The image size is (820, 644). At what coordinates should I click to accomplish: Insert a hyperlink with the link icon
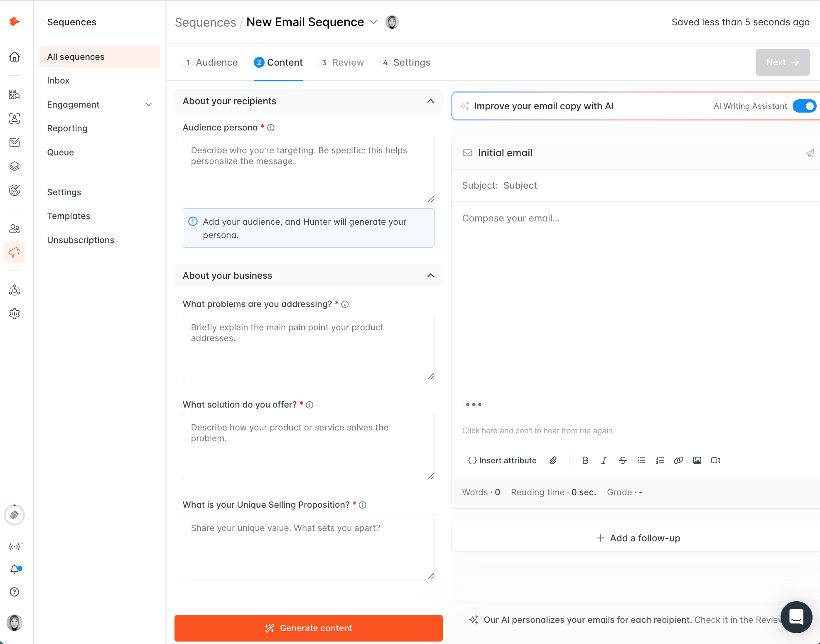tap(678, 460)
